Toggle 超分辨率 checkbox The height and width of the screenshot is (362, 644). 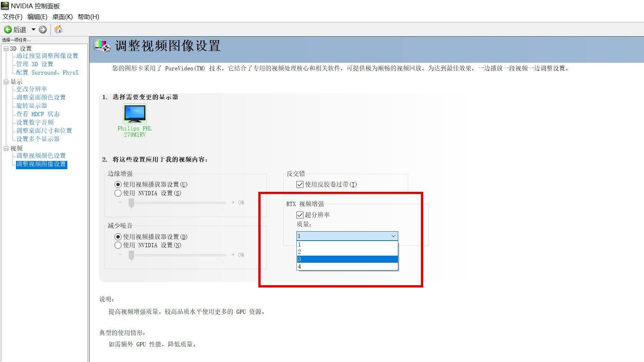click(300, 215)
